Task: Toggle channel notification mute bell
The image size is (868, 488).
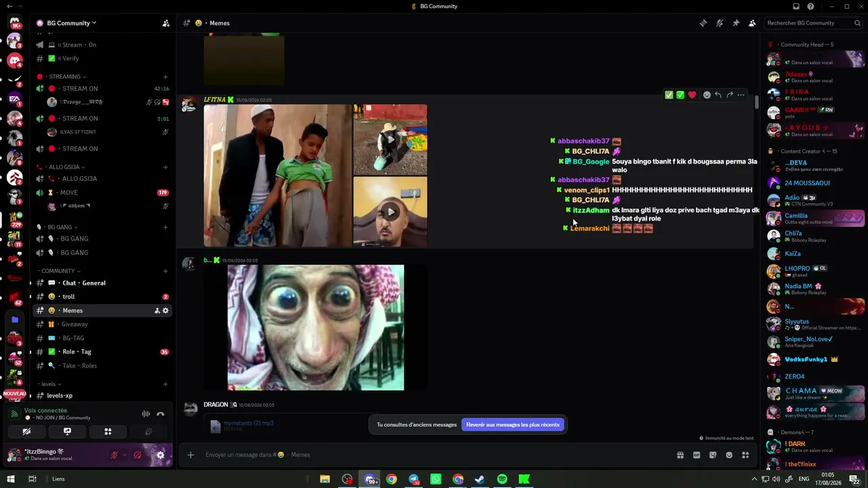Action: pyautogui.click(x=719, y=23)
